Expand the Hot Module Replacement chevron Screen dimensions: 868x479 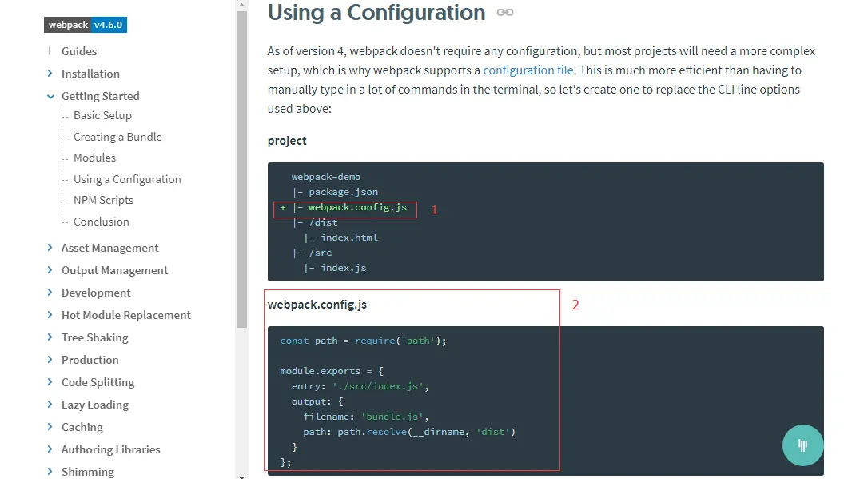pyautogui.click(x=50, y=314)
